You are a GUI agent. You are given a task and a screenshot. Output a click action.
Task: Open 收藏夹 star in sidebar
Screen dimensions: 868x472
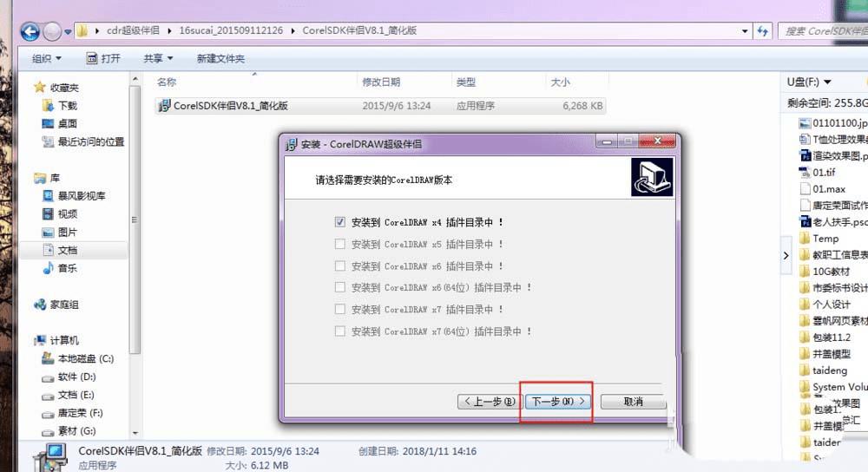tap(39, 88)
